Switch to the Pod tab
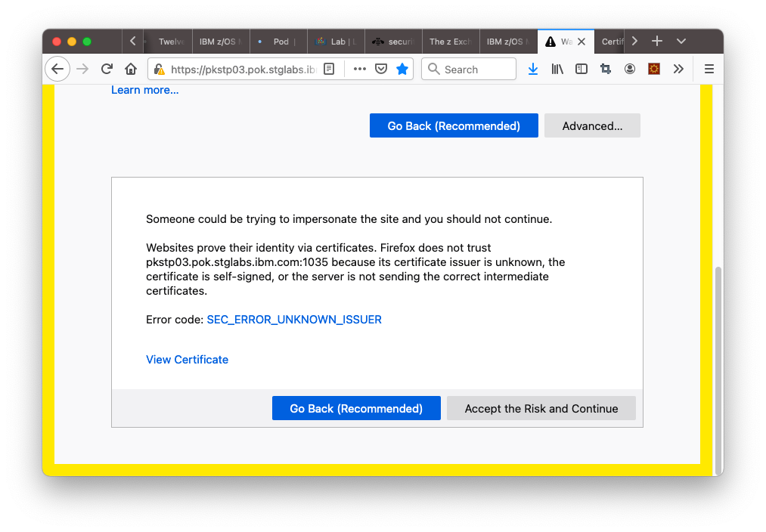 tap(278, 42)
